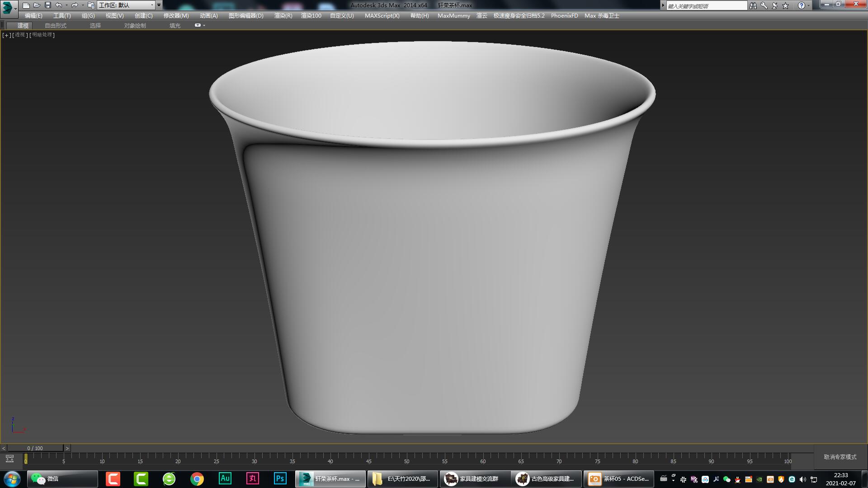Expand the 工作区 workspace dropdown

coord(153,5)
